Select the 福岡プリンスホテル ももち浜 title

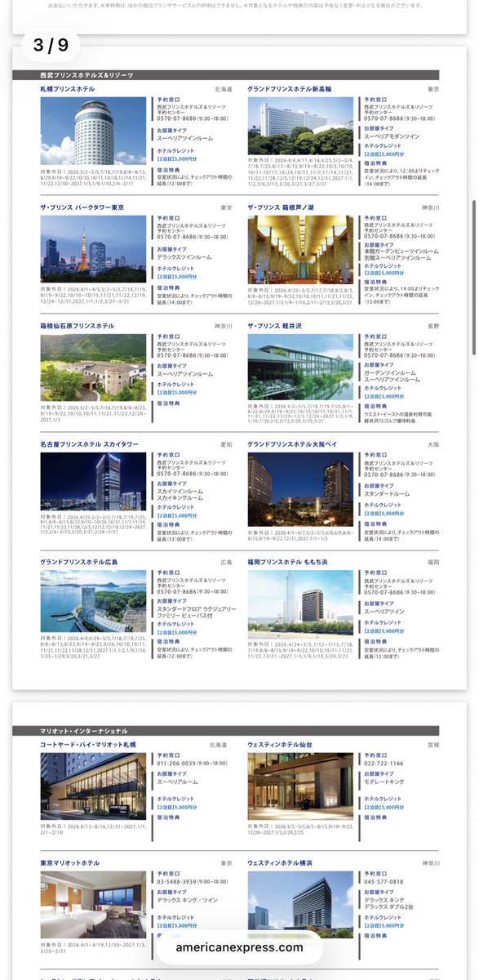tap(288, 563)
